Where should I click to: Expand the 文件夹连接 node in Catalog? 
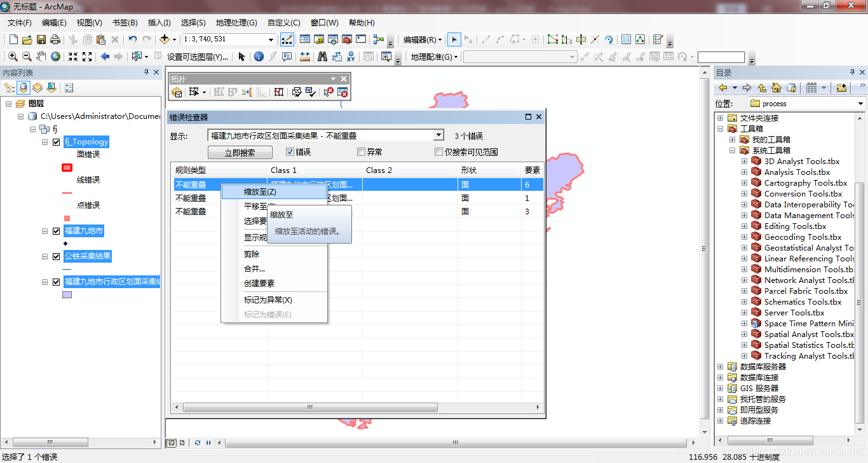click(720, 118)
